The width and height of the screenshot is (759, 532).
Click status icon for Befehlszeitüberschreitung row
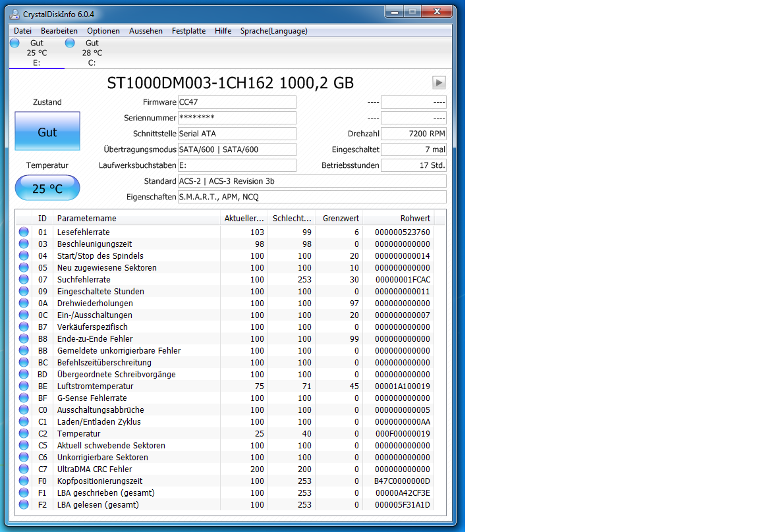coord(24,362)
